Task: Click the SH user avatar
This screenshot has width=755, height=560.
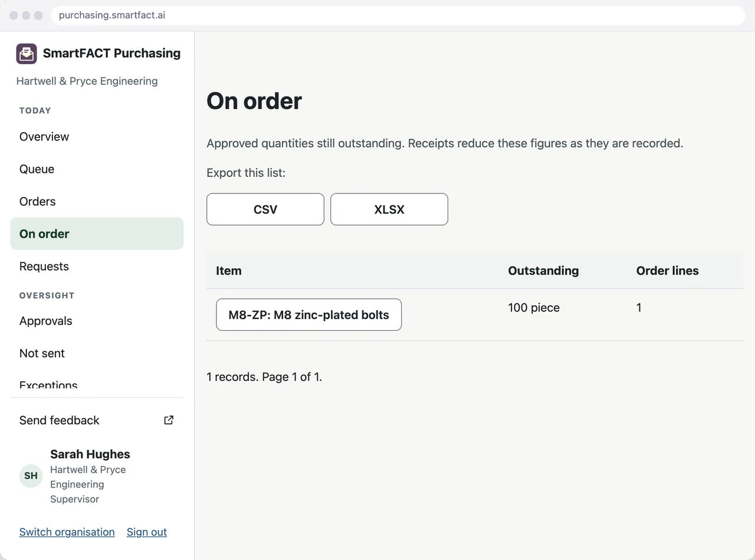Action: [x=31, y=476]
